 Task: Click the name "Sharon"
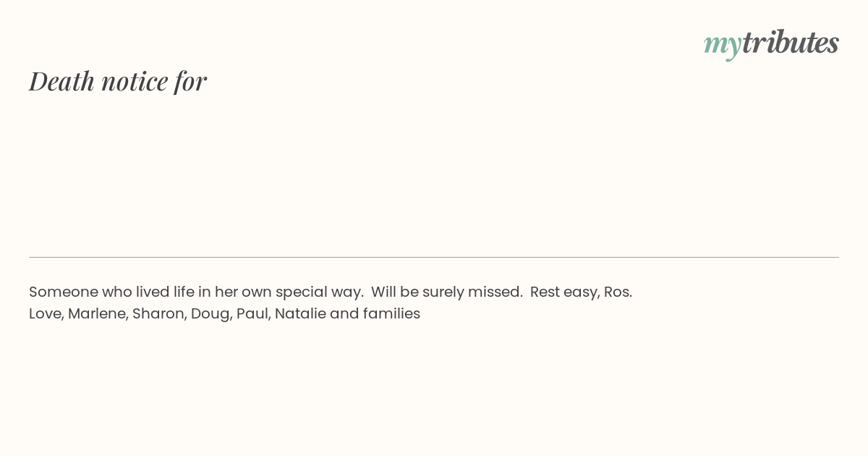click(156, 313)
